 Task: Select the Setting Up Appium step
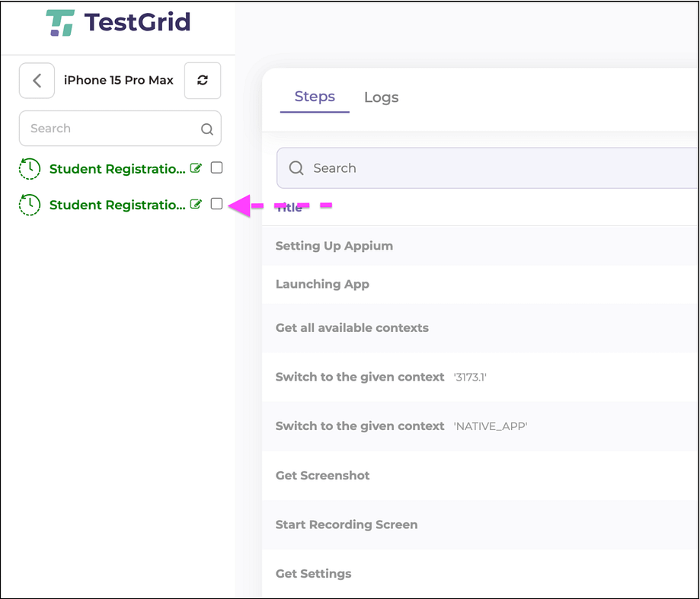480,246
